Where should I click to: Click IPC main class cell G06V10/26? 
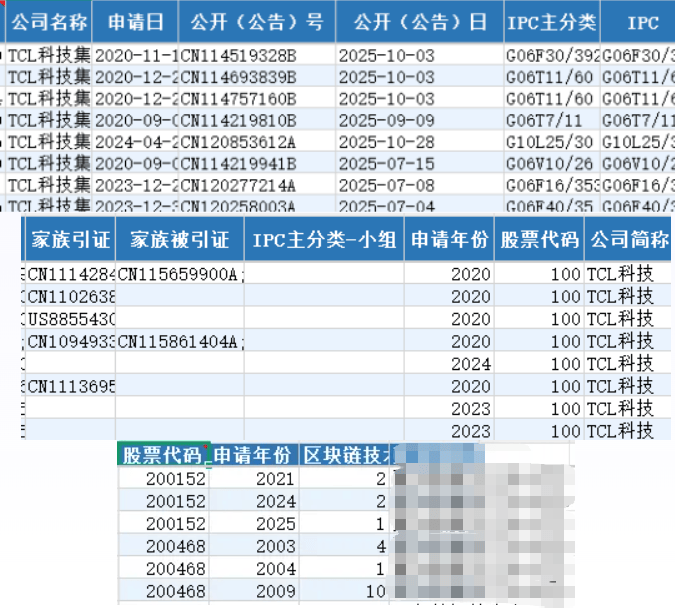point(552,164)
